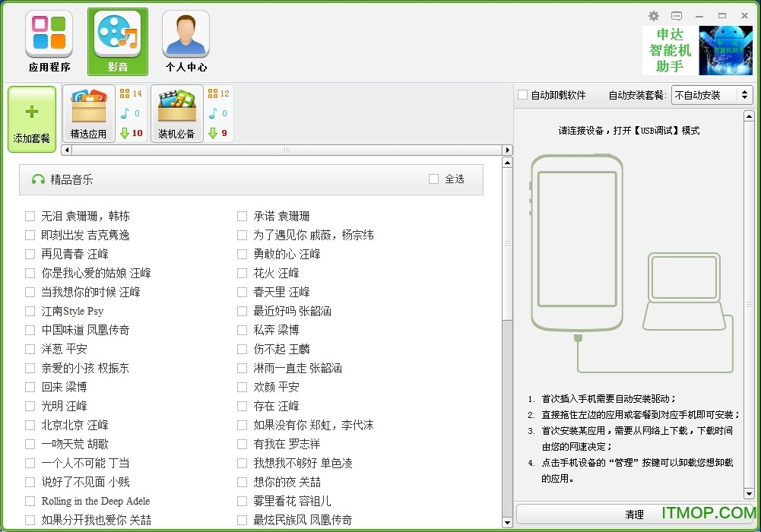Screen dimensions: 761x532
Task: Open the 自动安装套餐 dropdown
Action: [712, 95]
